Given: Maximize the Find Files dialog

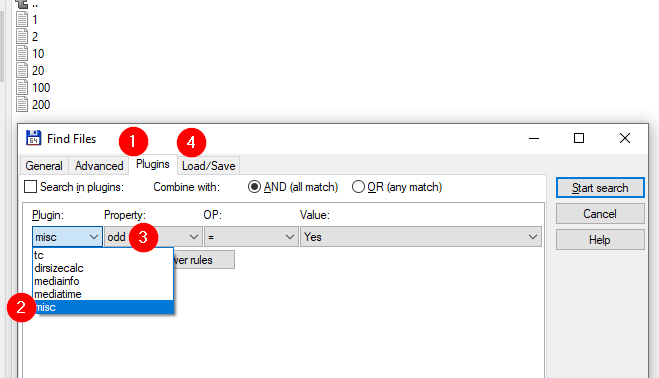Looking at the screenshot, I should (x=579, y=138).
